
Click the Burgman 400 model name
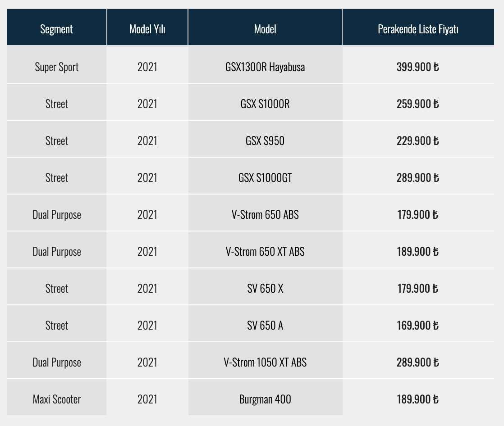pos(265,399)
